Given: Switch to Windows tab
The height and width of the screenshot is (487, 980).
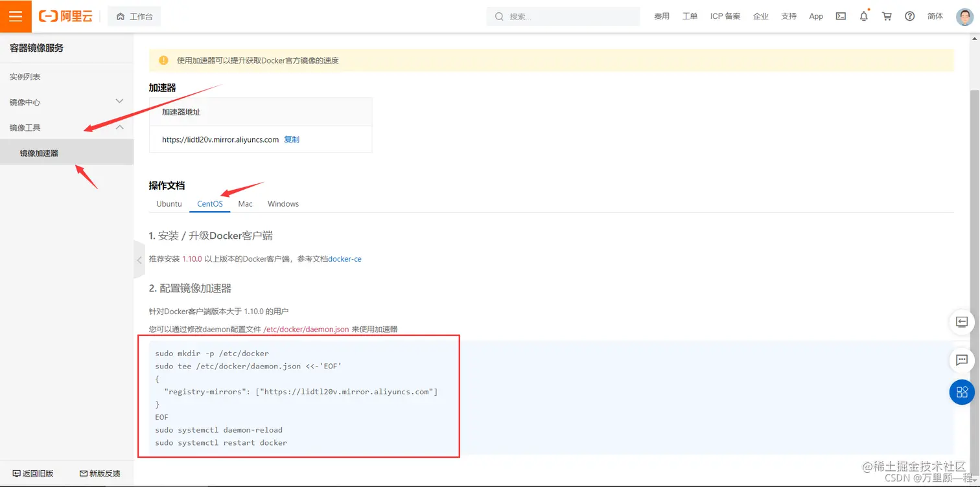Looking at the screenshot, I should tap(283, 203).
